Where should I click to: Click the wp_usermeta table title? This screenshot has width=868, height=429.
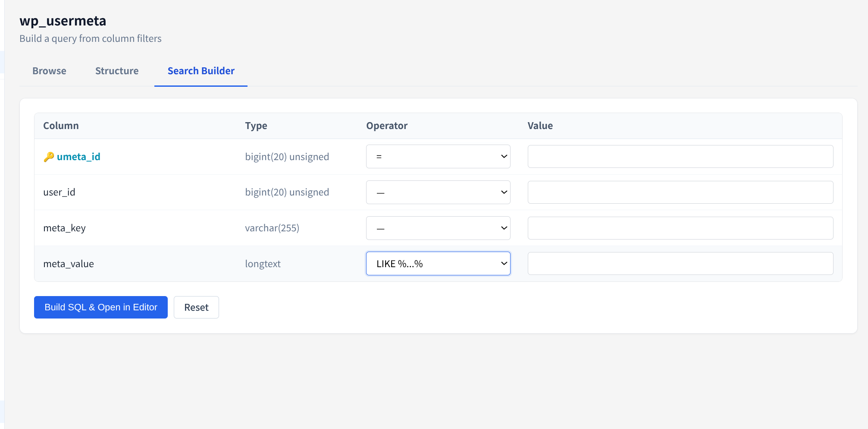coord(63,21)
